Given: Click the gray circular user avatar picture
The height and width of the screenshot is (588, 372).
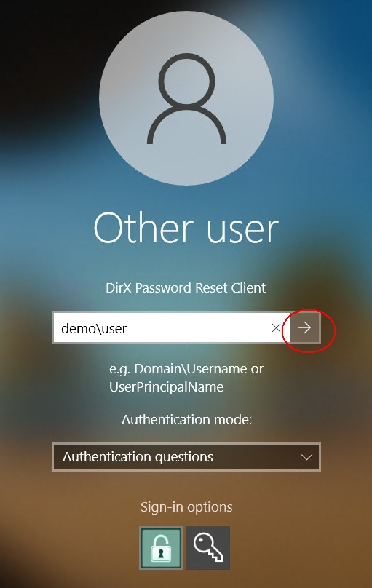Looking at the screenshot, I should pos(186,98).
